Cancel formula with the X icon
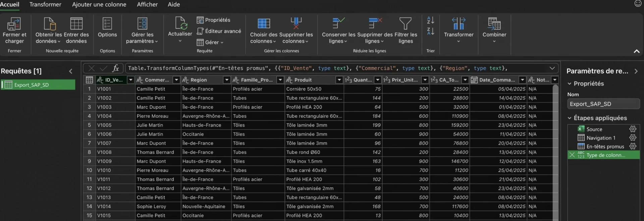This screenshot has height=221, width=644. tap(91, 68)
